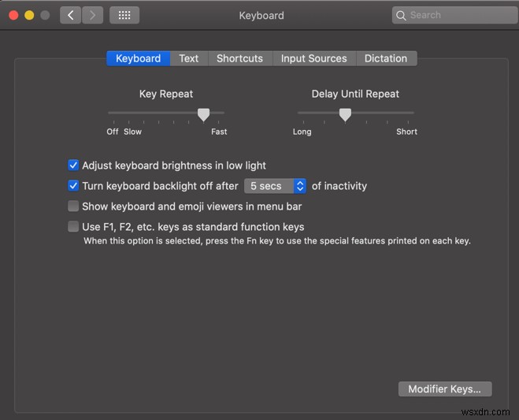The image size is (519, 420).
Task: Click the yellow minimize window button
Action: (29, 15)
